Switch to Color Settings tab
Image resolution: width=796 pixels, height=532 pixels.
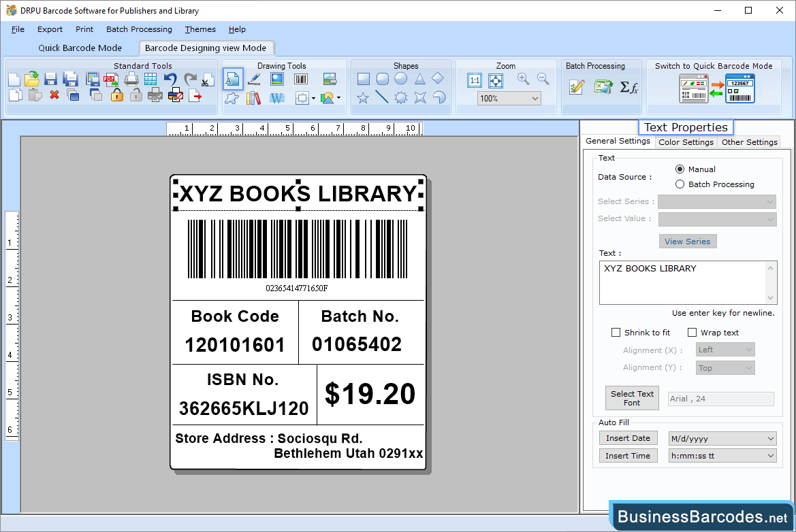click(686, 142)
